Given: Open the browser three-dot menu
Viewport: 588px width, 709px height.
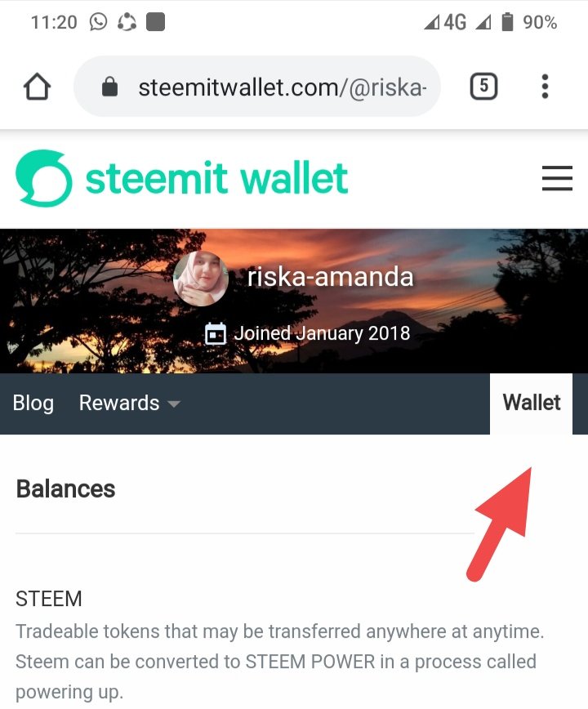Looking at the screenshot, I should point(545,87).
